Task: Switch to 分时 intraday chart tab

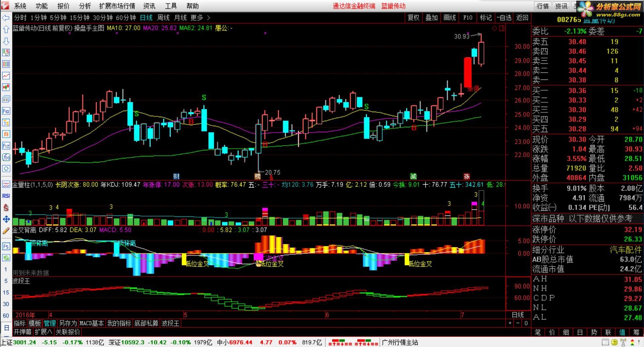Action: (x=20, y=18)
